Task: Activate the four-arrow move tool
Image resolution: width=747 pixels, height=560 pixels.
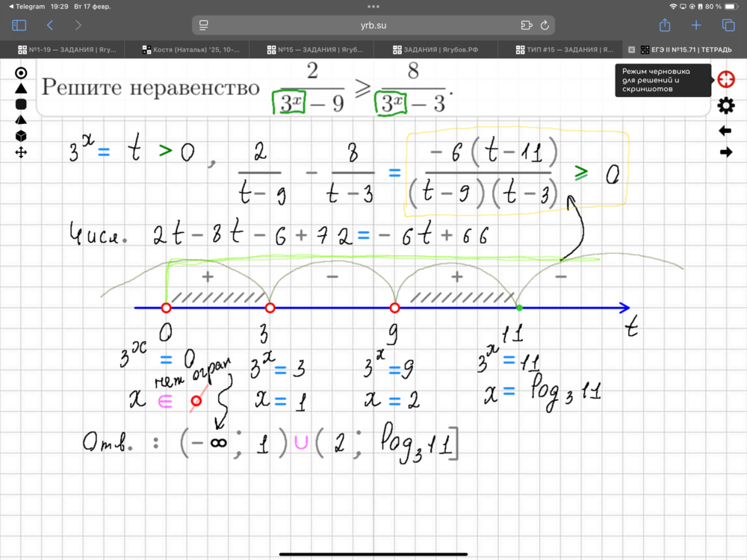Action: [x=21, y=152]
